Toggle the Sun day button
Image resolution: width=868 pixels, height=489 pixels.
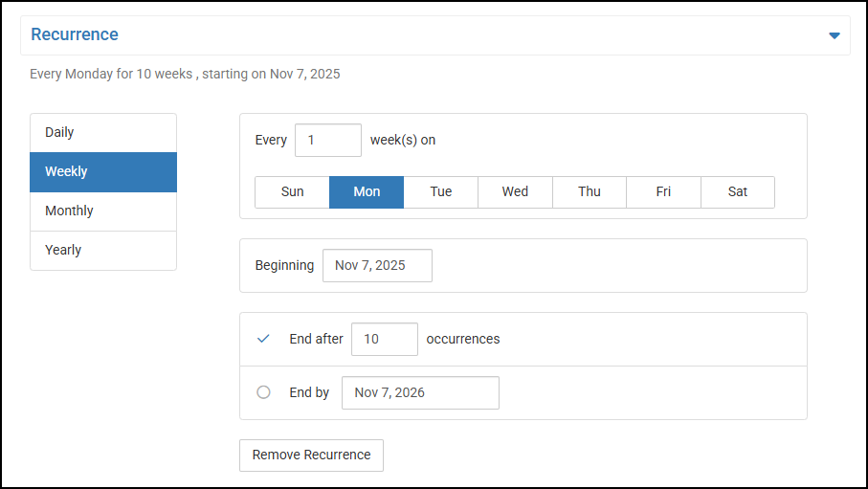pos(292,192)
